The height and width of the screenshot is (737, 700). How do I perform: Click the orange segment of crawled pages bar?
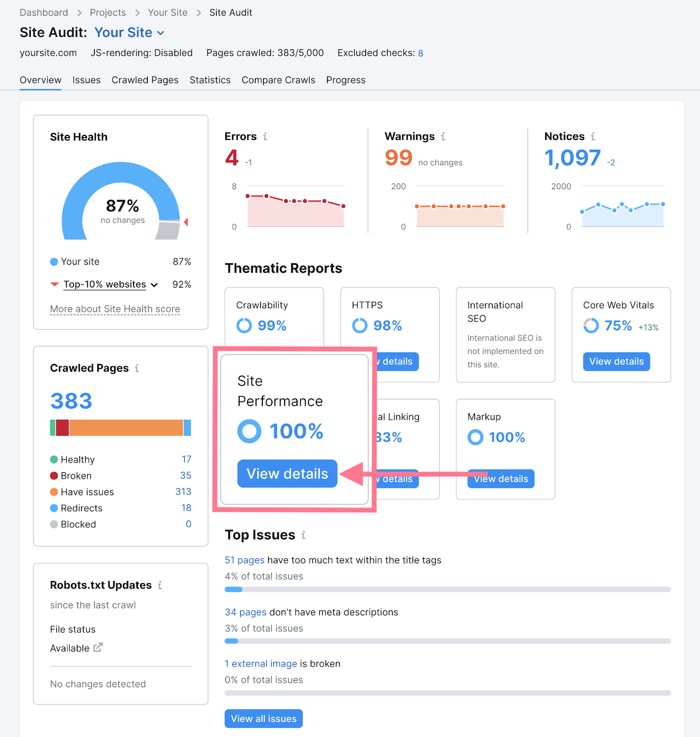pos(126,428)
